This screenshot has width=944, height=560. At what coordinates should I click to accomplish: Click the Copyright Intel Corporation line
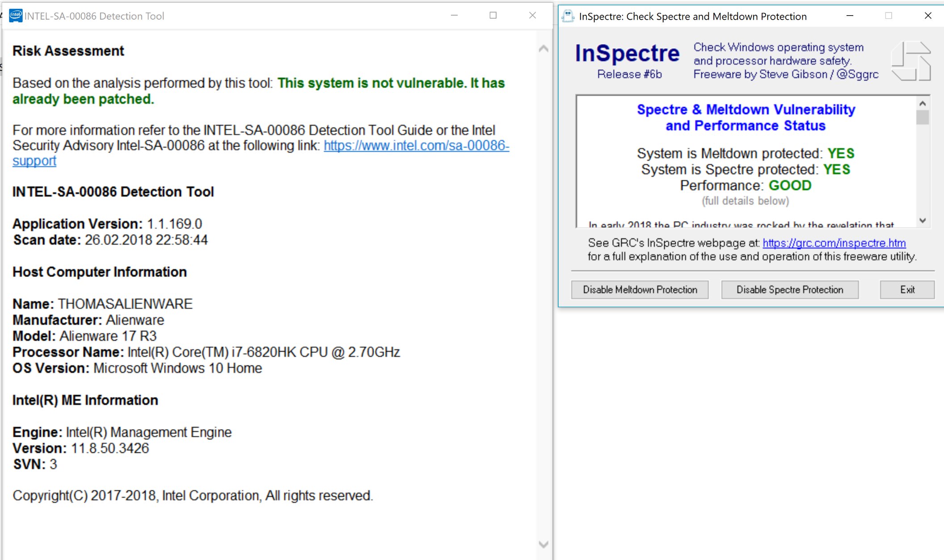[193, 496]
